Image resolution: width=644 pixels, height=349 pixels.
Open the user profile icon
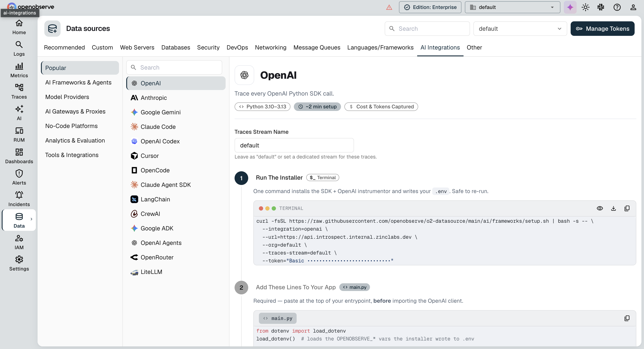pyautogui.click(x=633, y=7)
